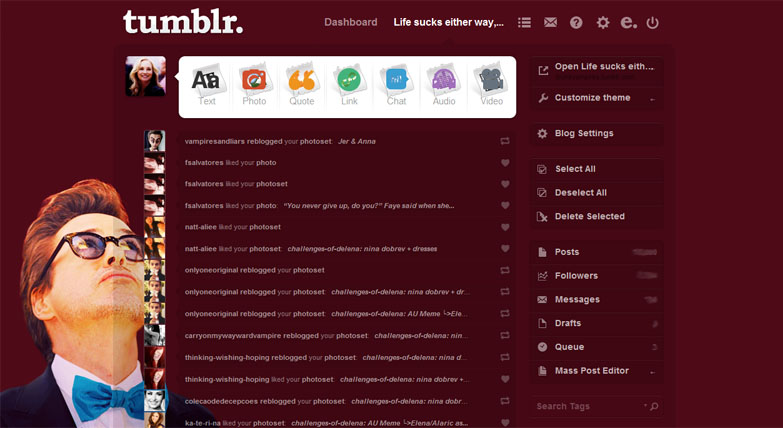Click thinking-wishing-hoping reblogged username
783x428 pixels.
[x=227, y=358]
